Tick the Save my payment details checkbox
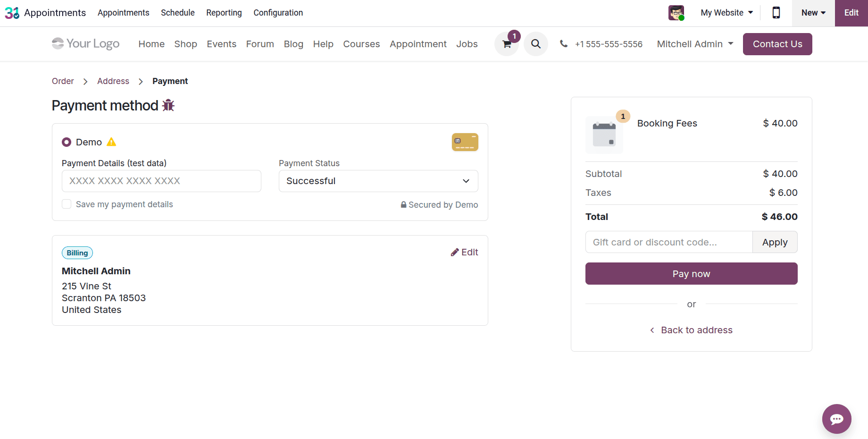The height and width of the screenshot is (439, 868). tap(67, 204)
